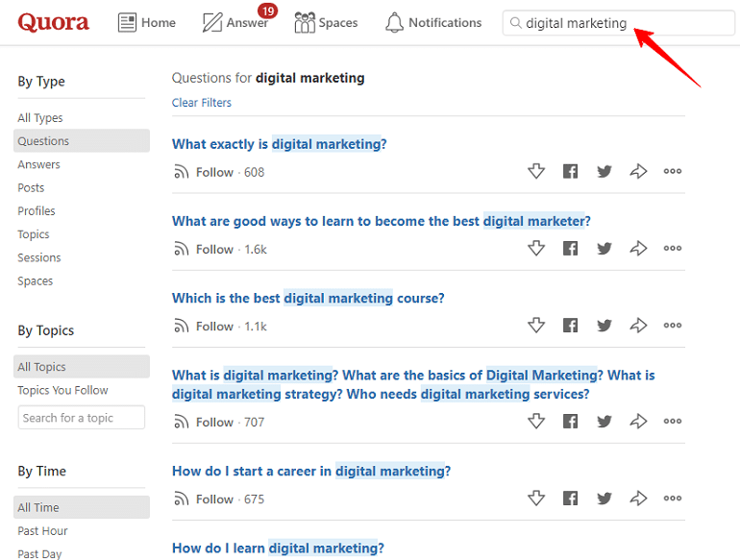Downvote the 'best digital marketing course' question
Viewport: 740px width, 560px height.
click(536, 325)
